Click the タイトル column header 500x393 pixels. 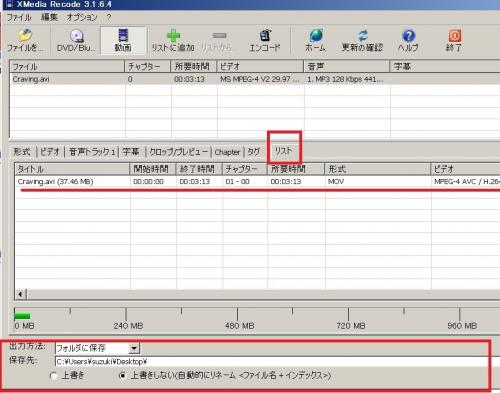pos(72,169)
